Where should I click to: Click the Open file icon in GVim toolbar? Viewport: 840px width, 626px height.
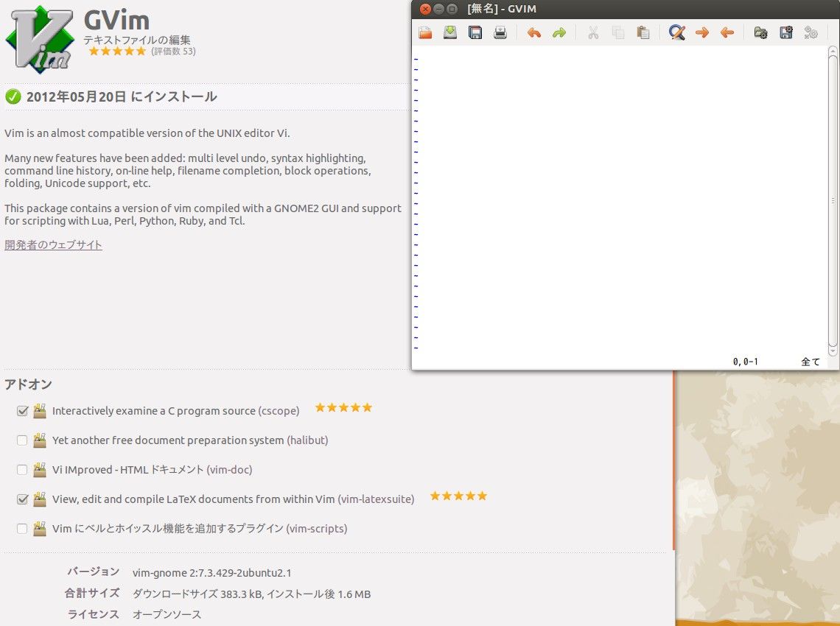425,32
